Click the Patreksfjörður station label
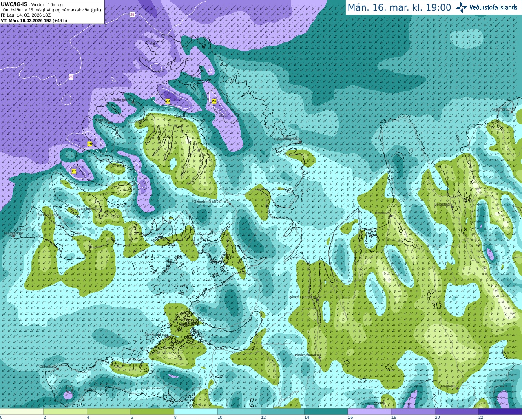The width and height of the screenshot is (522, 420). point(48,214)
